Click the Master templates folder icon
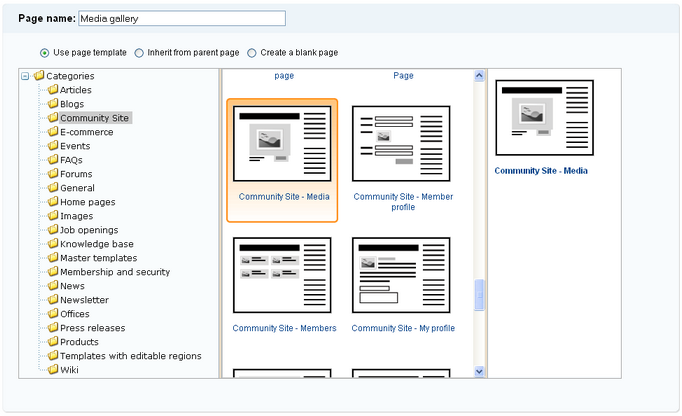This screenshot has height=416, width=682. 53,258
